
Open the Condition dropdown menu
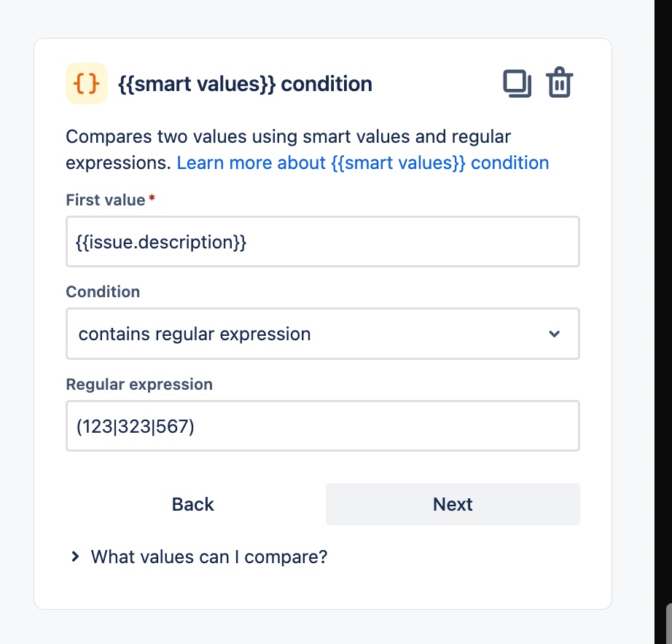click(x=323, y=334)
